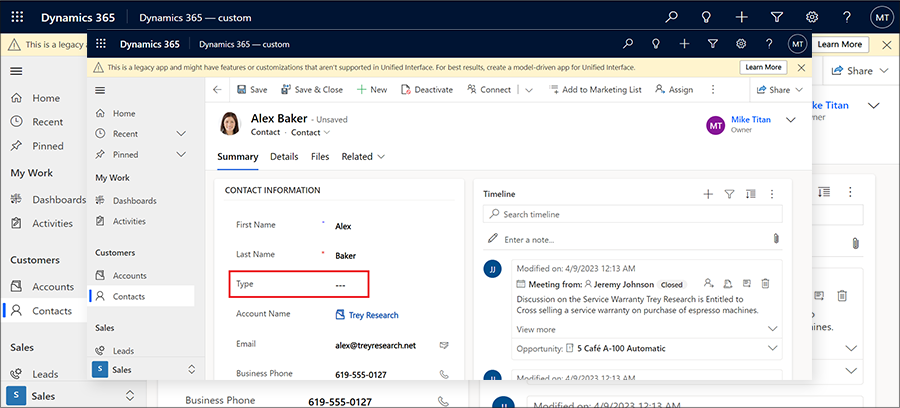This screenshot has width=900, height=408.
Task: Open the background window Sales area switcher
Action: [71, 396]
